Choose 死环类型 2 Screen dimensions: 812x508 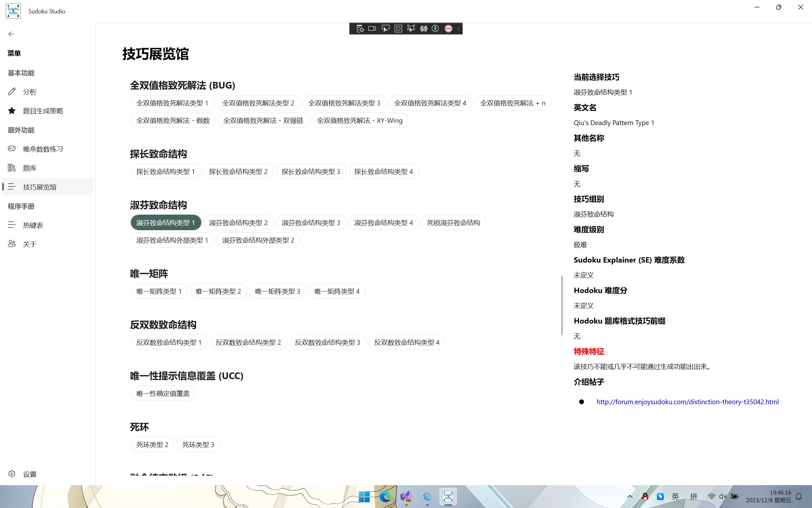click(x=152, y=444)
